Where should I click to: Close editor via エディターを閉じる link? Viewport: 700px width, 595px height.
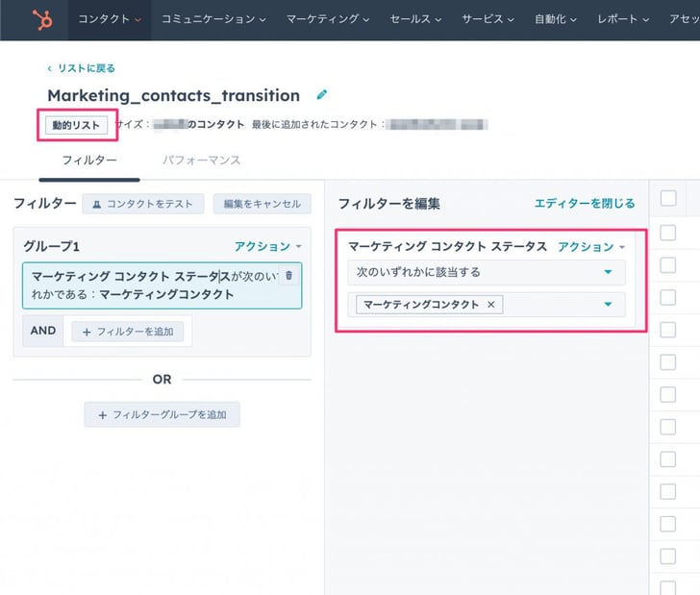tap(585, 204)
